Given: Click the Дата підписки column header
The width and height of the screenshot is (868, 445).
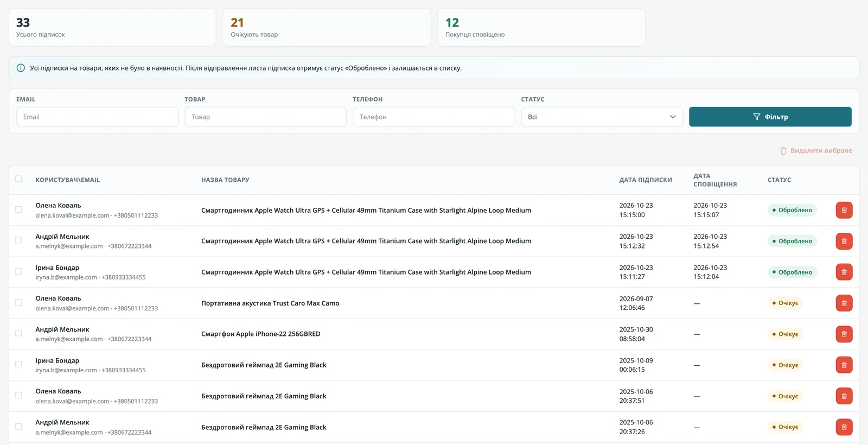Looking at the screenshot, I should (x=646, y=180).
